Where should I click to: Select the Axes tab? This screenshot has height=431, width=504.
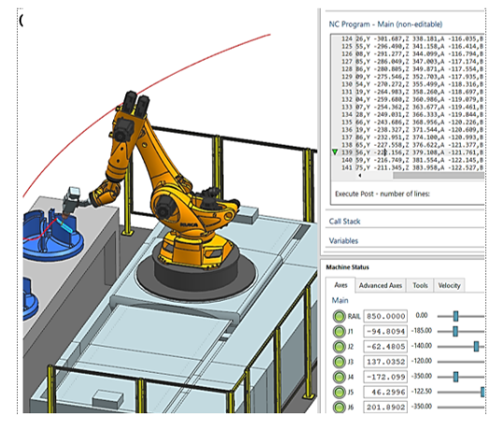pyautogui.click(x=340, y=285)
